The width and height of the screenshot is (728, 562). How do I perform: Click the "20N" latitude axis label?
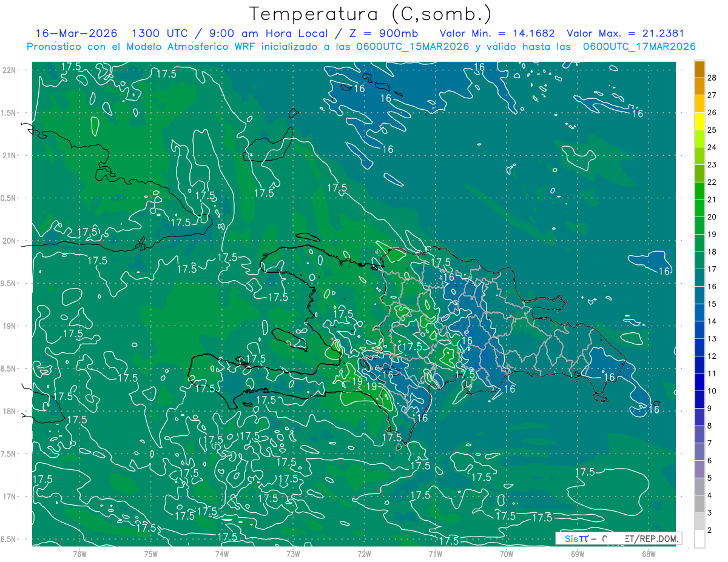(8, 241)
